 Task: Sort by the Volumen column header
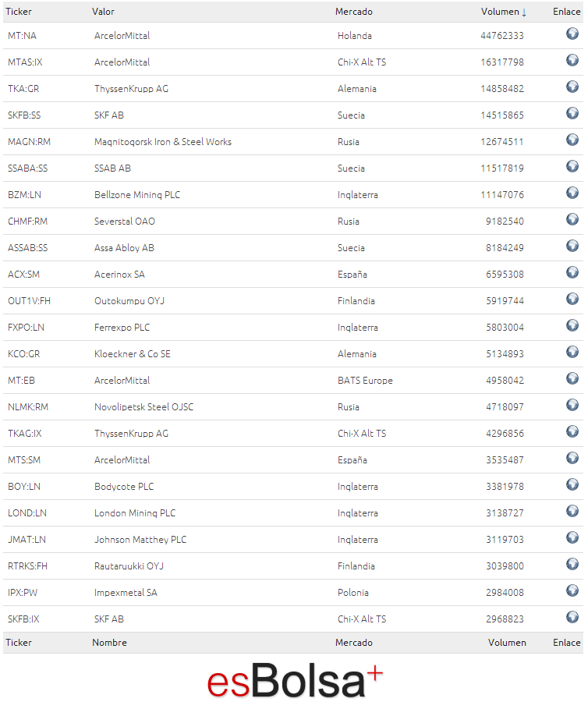(504, 12)
